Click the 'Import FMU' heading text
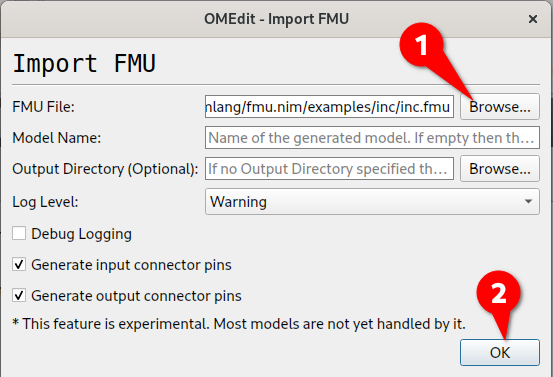The height and width of the screenshot is (377, 553). pyautogui.click(x=84, y=63)
